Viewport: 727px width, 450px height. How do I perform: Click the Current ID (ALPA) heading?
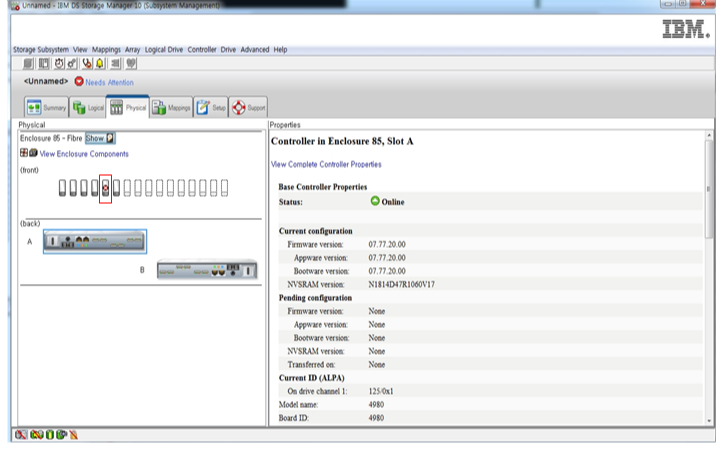point(312,378)
